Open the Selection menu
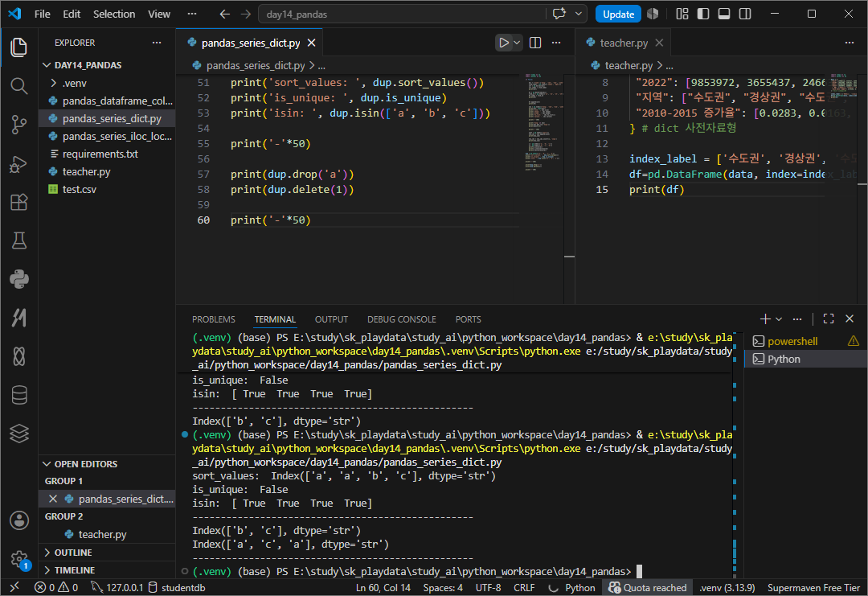The image size is (868, 596). point(114,14)
